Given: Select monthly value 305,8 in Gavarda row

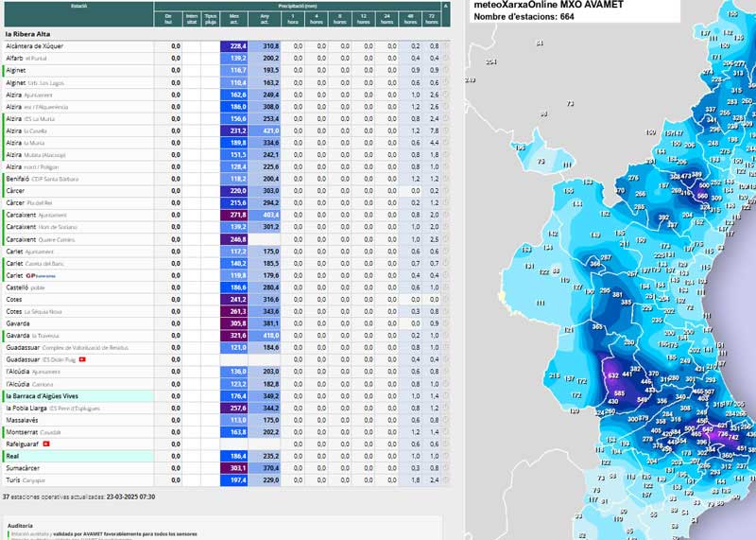Looking at the screenshot, I should (234, 323).
